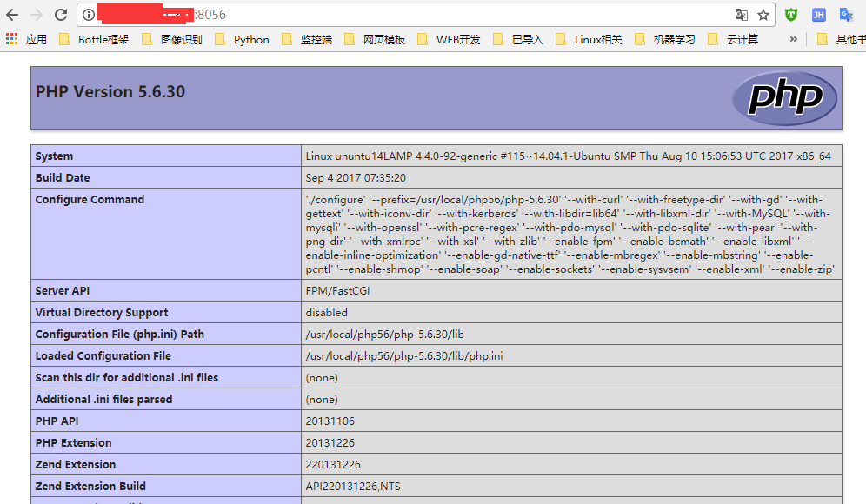Image resolution: width=866 pixels, height=504 pixels.
Task: Select the /usr/local/php56/php-5.6.30/lib path value
Action: pos(385,334)
